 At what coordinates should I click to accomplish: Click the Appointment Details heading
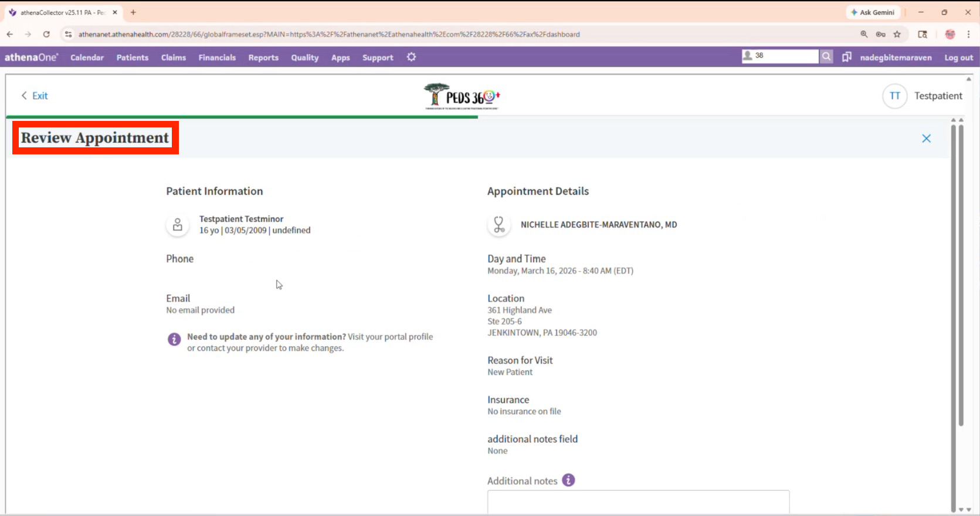tap(538, 191)
